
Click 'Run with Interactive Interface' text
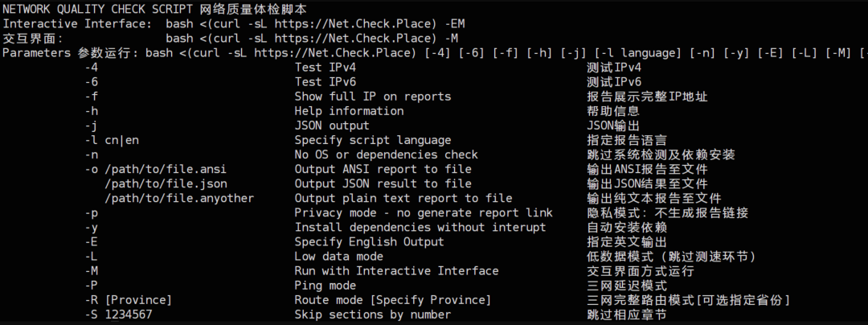point(396,271)
